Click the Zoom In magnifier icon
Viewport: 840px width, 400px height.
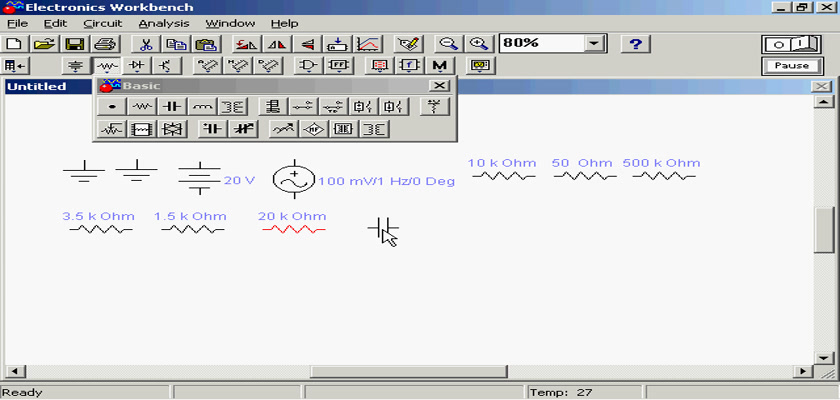pyautogui.click(x=479, y=44)
